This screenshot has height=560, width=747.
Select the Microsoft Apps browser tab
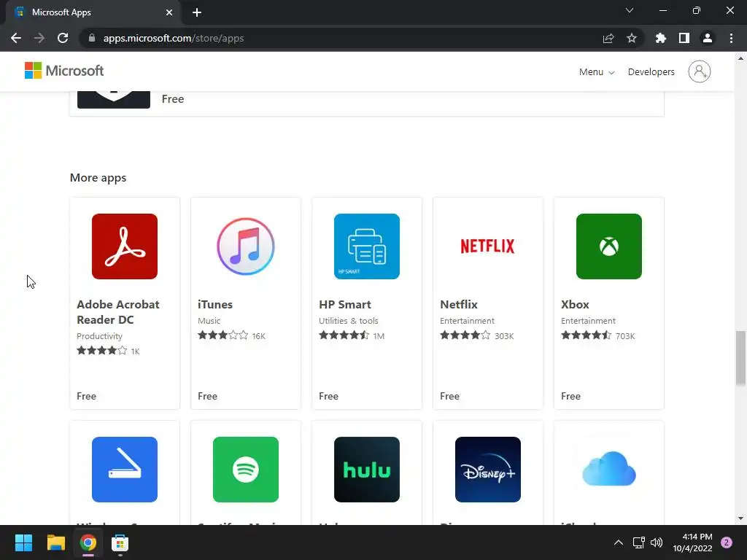93,12
